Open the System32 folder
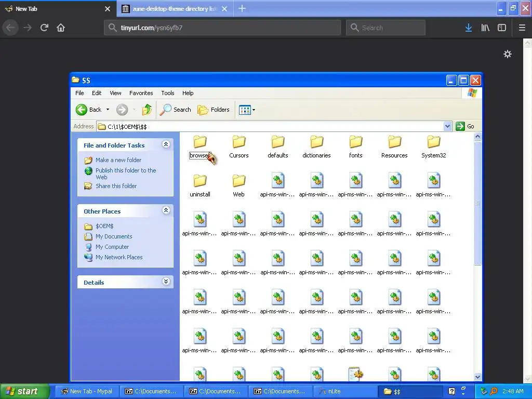Screen dimensions: 532x399 click(x=433, y=147)
